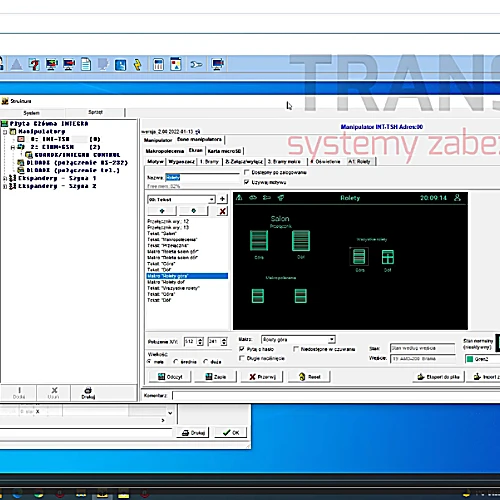Open the '4. Oświetlenie' screen tab
This screenshot has width=500, height=500.
tap(325, 162)
